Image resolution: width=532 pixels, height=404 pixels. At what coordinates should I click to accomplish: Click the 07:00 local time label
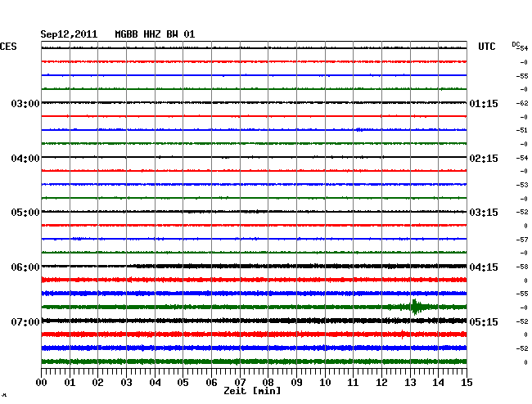click(25, 321)
